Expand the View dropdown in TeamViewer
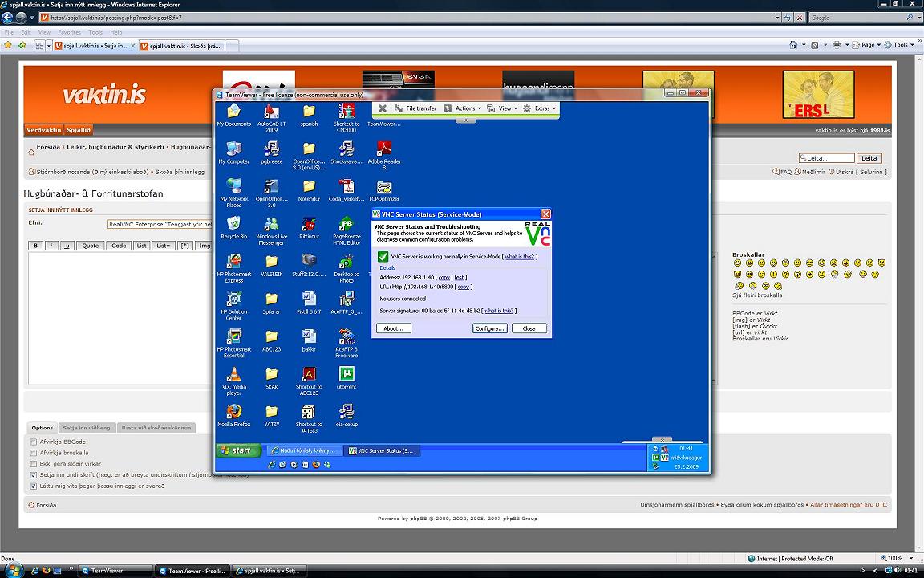 tap(505, 108)
